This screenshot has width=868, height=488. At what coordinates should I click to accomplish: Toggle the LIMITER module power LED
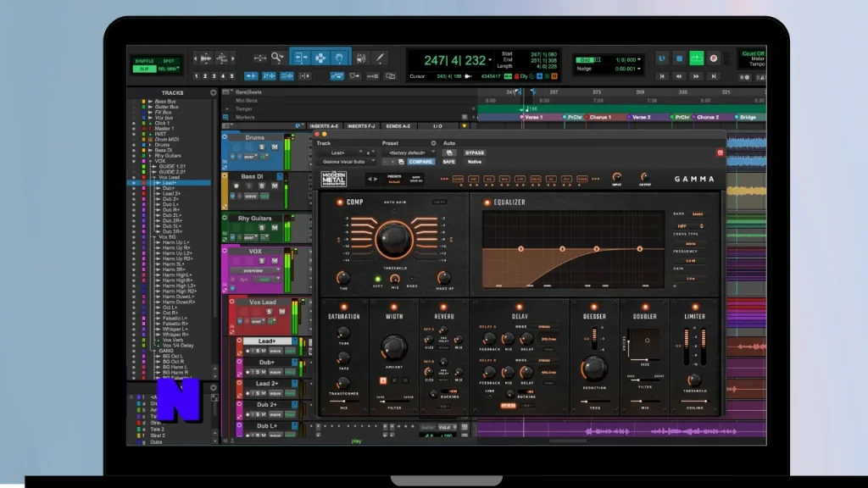(x=695, y=307)
